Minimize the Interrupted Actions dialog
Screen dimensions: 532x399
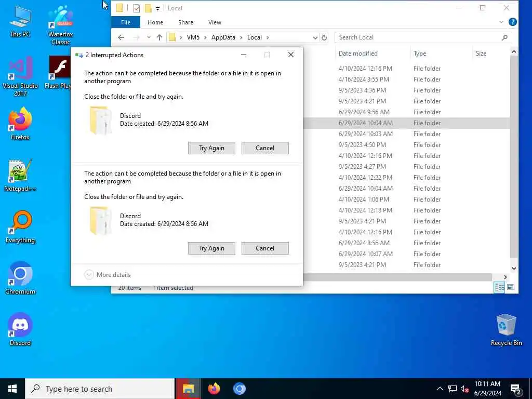tap(244, 55)
